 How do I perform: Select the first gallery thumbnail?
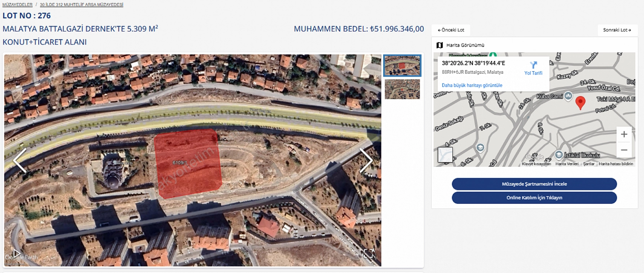point(402,65)
